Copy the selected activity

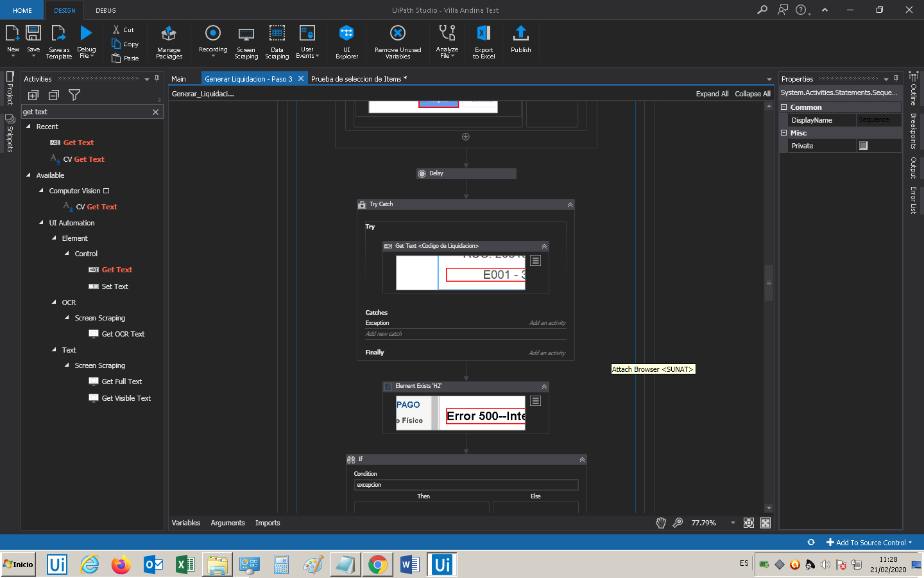tap(125, 44)
